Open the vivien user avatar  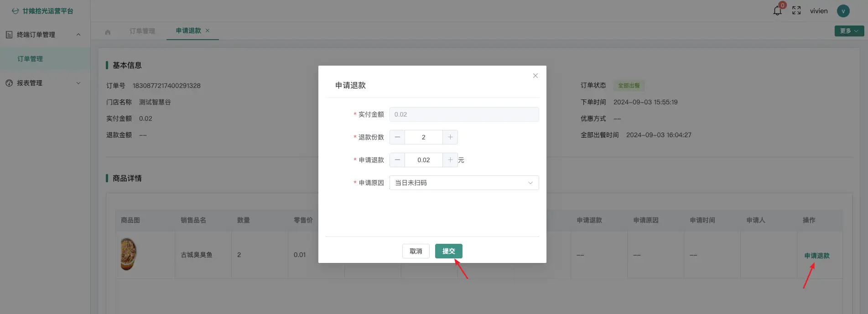pyautogui.click(x=843, y=11)
